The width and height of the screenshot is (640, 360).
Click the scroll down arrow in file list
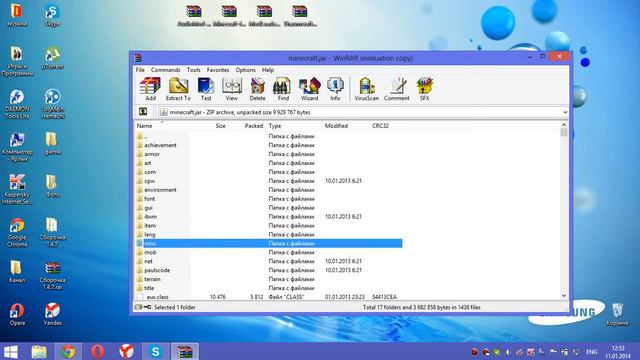pyautogui.click(x=564, y=296)
